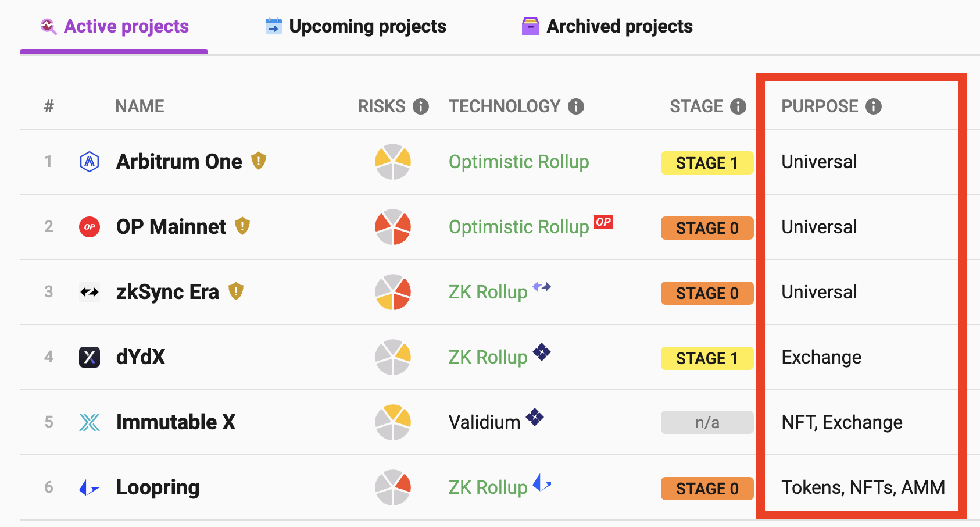The width and height of the screenshot is (980, 527).
Task: Click the Risks column info icon
Action: (x=421, y=106)
